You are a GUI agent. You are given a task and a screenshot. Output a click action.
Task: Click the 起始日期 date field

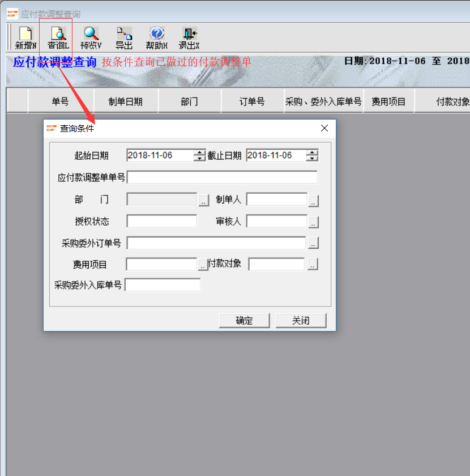pyautogui.click(x=160, y=155)
